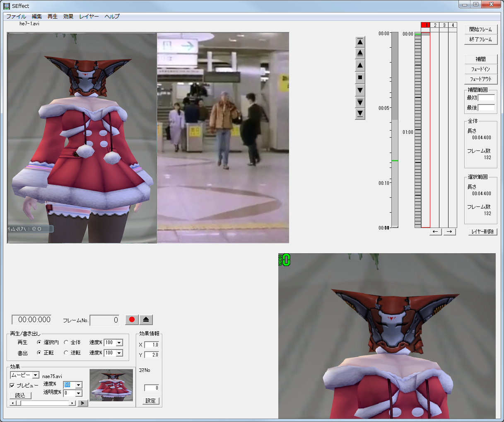This screenshot has height=422, width=504.
Task: Click the red record button
Action: tap(132, 320)
